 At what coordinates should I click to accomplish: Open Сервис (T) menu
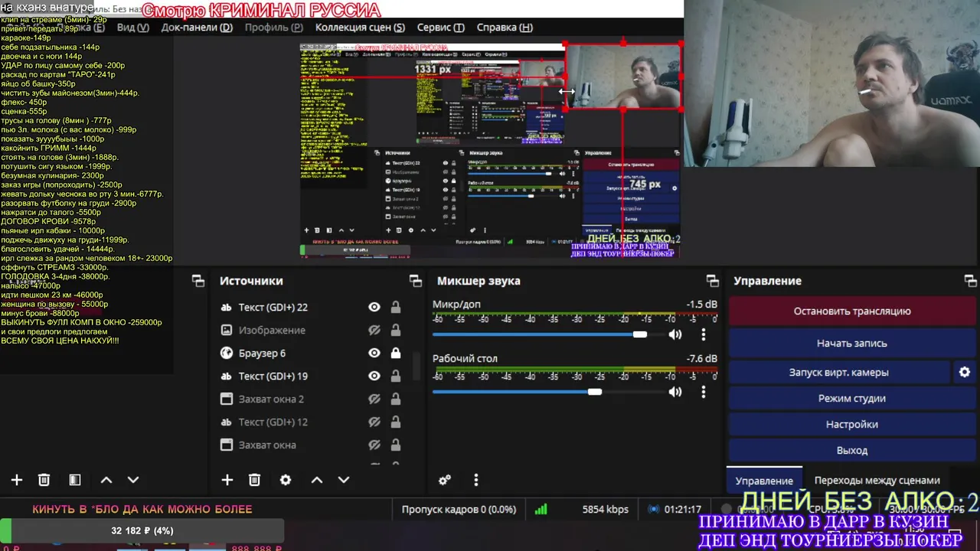click(440, 27)
